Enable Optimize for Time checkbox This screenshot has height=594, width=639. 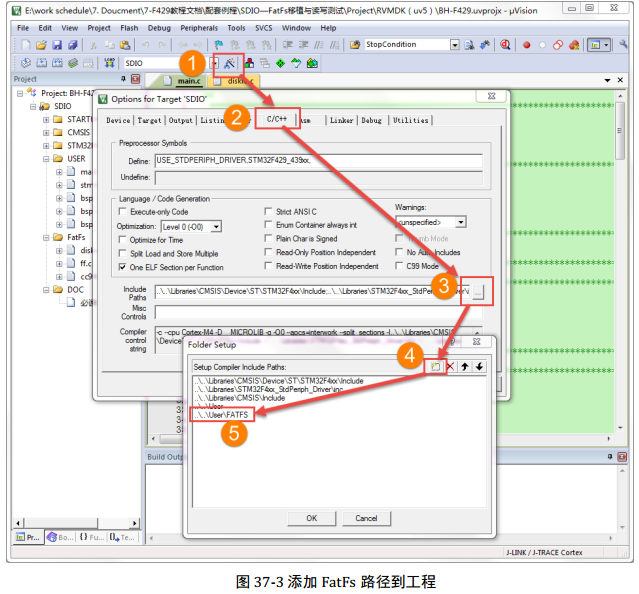pyautogui.click(x=122, y=240)
